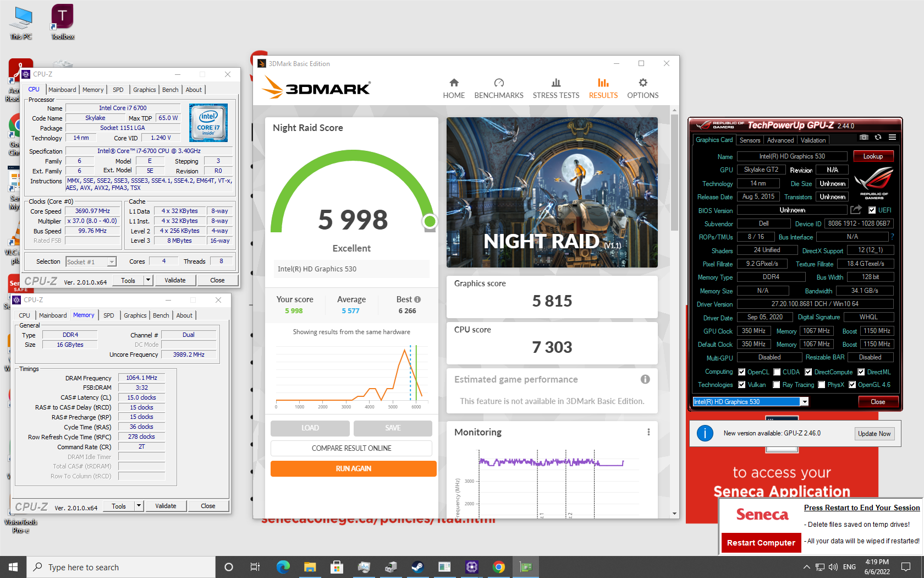This screenshot has height=578, width=924.
Task: Switch to Mainboard tab in CPU-Z CPU window
Action: [62, 90]
